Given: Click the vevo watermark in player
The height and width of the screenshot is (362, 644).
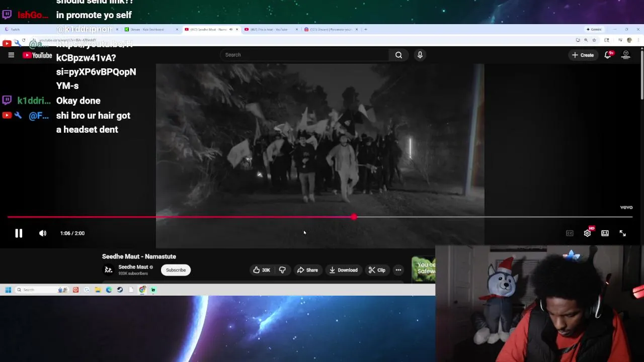Looking at the screenshot, I should (x=626, y=207).
